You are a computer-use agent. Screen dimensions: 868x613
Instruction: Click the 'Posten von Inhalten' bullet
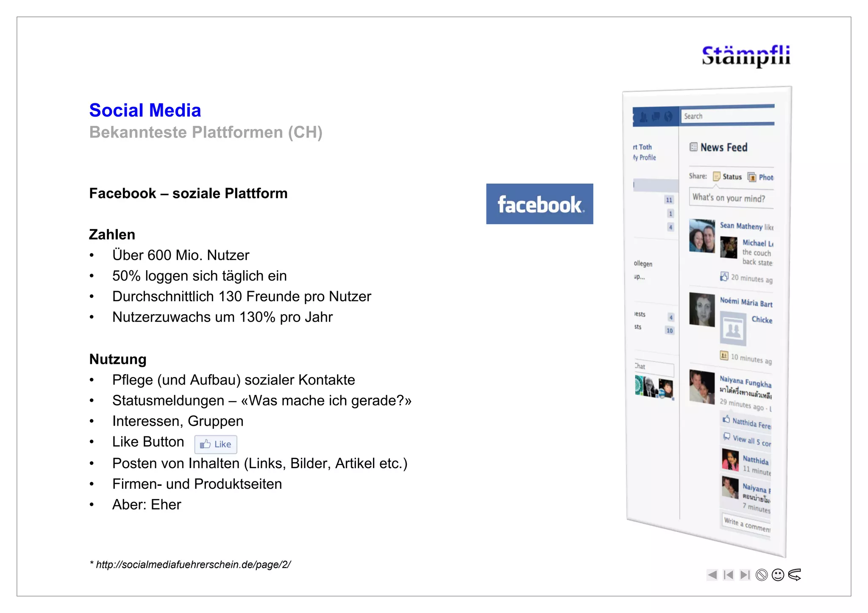[260, 463]
